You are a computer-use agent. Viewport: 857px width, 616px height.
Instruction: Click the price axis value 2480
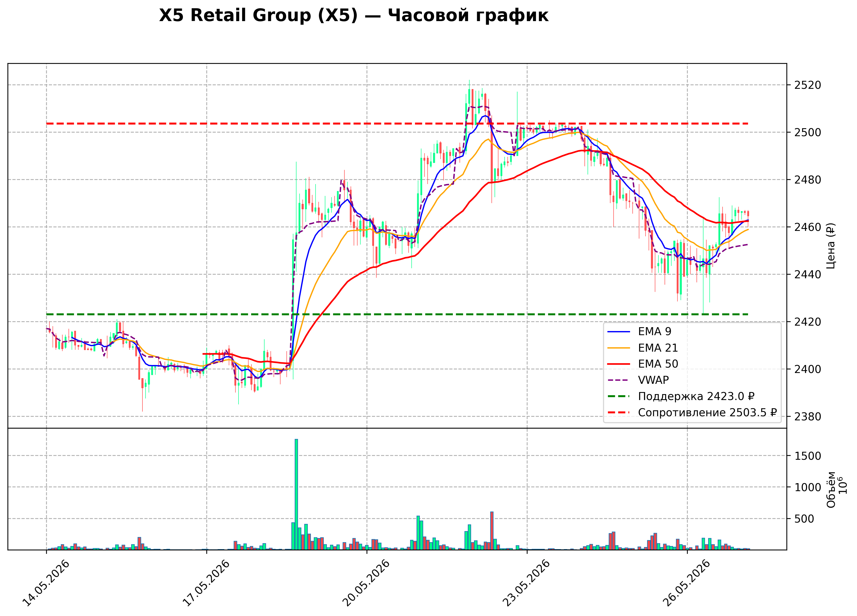coord(808,180)
